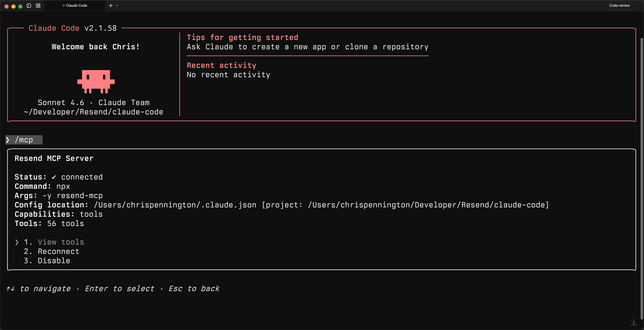Open the new tab dropdown chevron

tap(117, 6)
